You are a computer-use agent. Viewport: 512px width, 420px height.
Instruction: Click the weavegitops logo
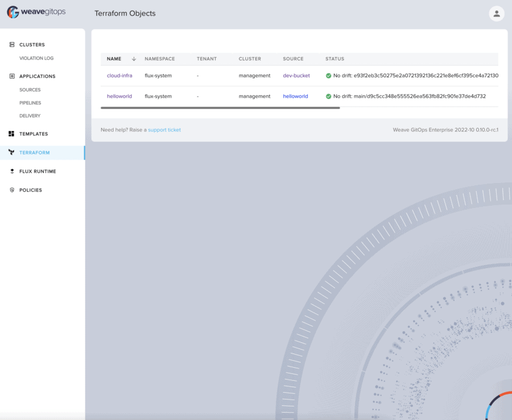coord(37,11)
